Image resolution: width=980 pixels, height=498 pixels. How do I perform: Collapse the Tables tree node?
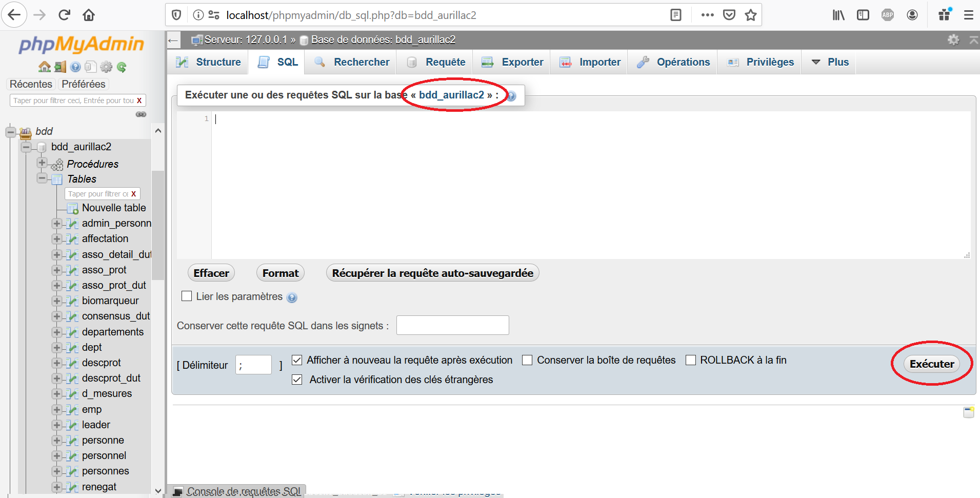[x=42, y=178]
